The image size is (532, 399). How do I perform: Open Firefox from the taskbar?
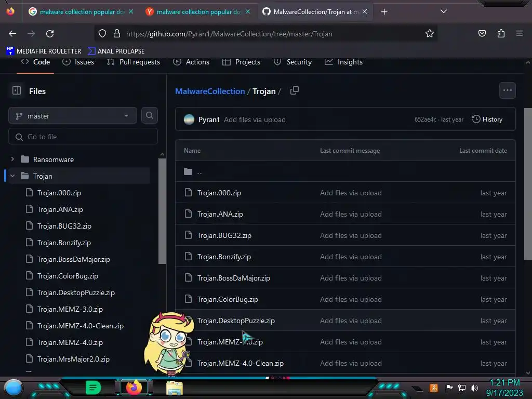tap(134, 388)
